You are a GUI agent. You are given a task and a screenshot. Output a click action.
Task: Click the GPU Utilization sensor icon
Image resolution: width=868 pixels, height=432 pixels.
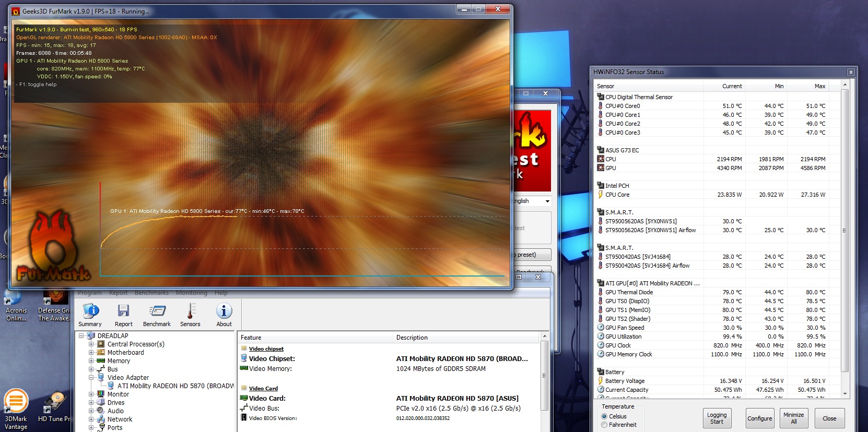point(601,337)
